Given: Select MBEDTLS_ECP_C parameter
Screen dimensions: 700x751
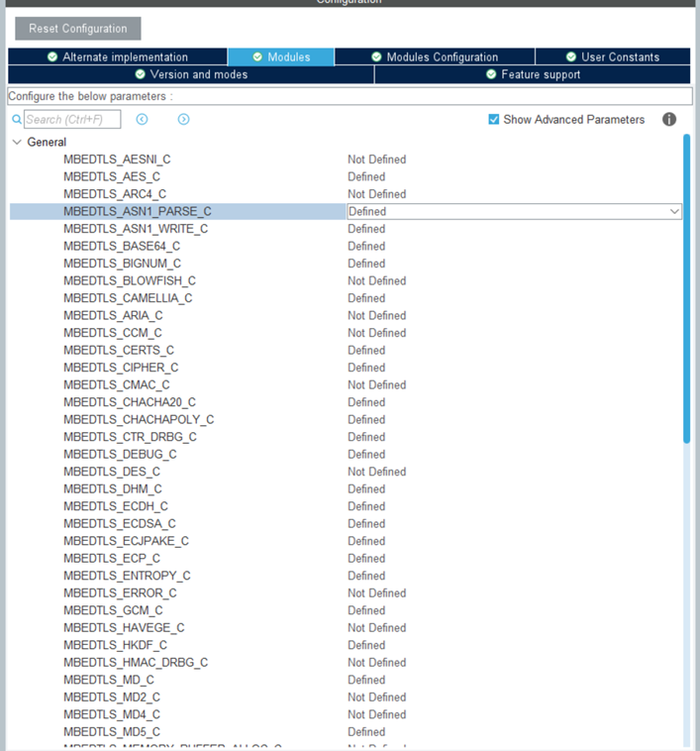Looking at the screenshot, I should 112,559.
